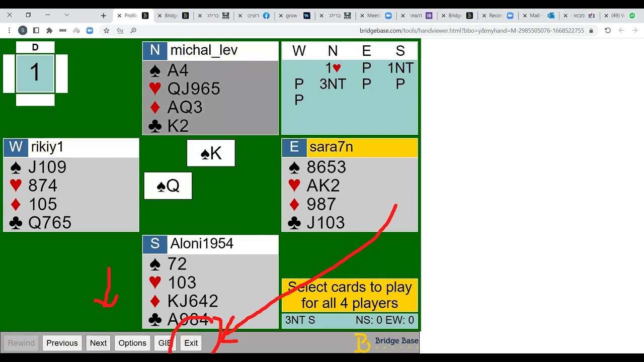Click the magnifier zoom icon in the address bar
This screenshot has height=362, width=644.
(133, 31)
